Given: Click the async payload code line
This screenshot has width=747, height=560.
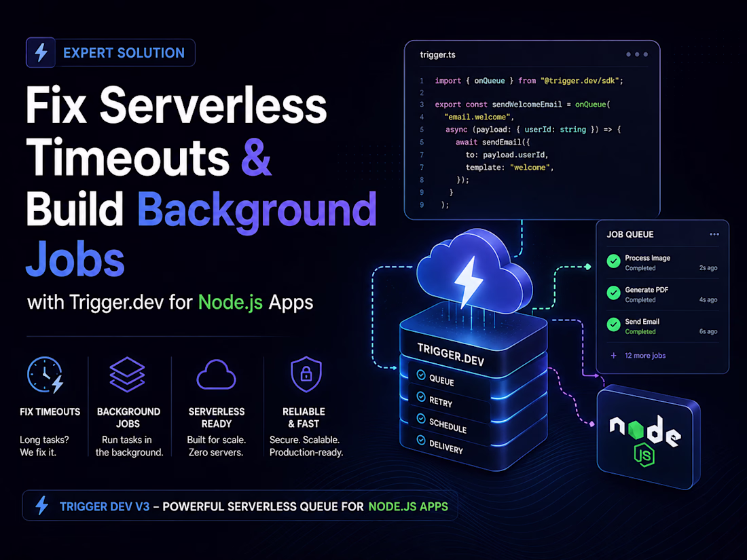Looking at the screenshot, I should (x=533, y=130).
